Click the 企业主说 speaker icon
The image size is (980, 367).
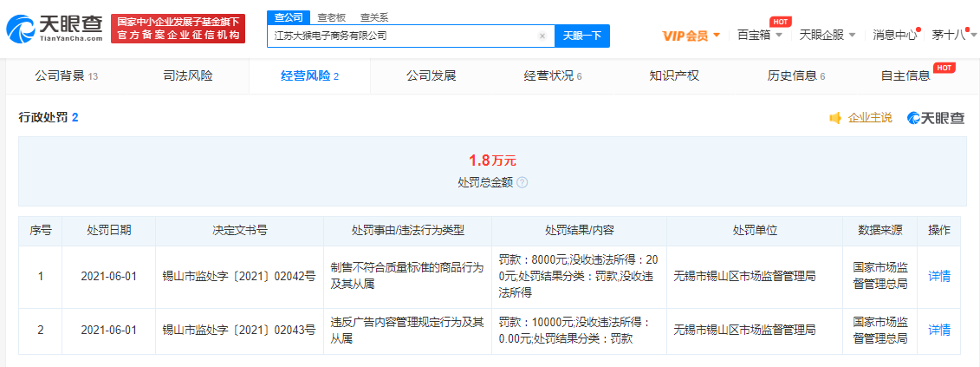[835, 118]
